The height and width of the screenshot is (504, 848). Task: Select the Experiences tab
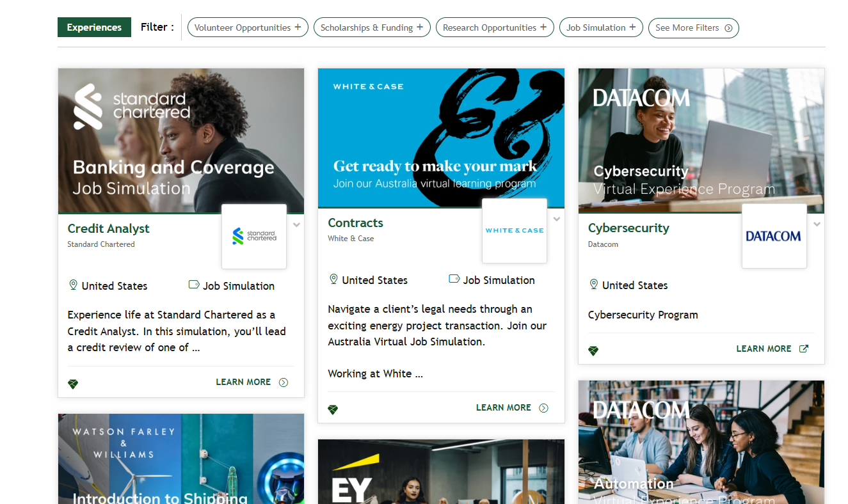(x=94, y=28)
